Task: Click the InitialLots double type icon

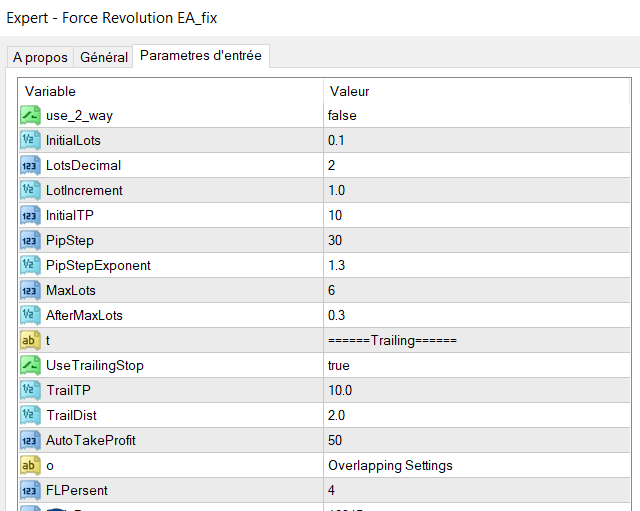Action: [x=29, y=140]
